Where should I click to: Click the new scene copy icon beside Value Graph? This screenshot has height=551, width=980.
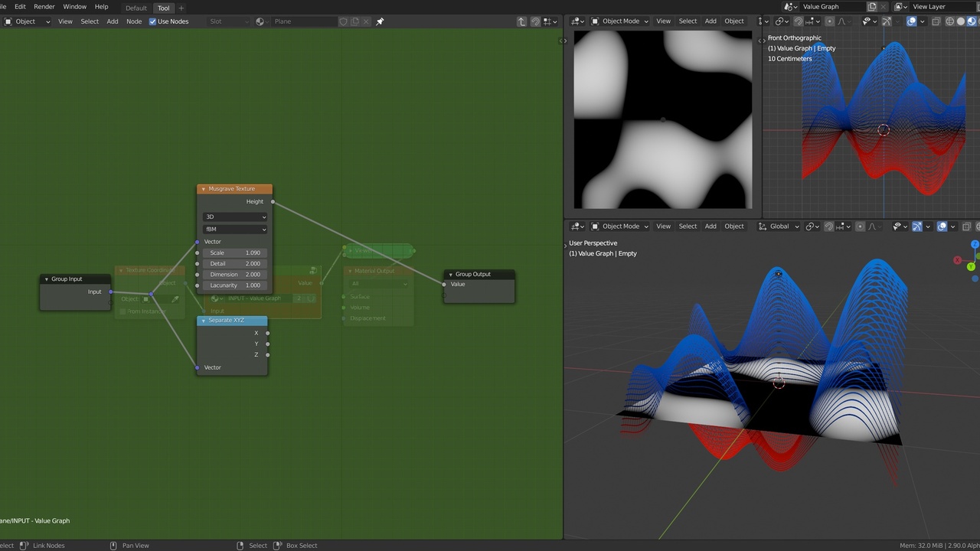pos(872,7)
